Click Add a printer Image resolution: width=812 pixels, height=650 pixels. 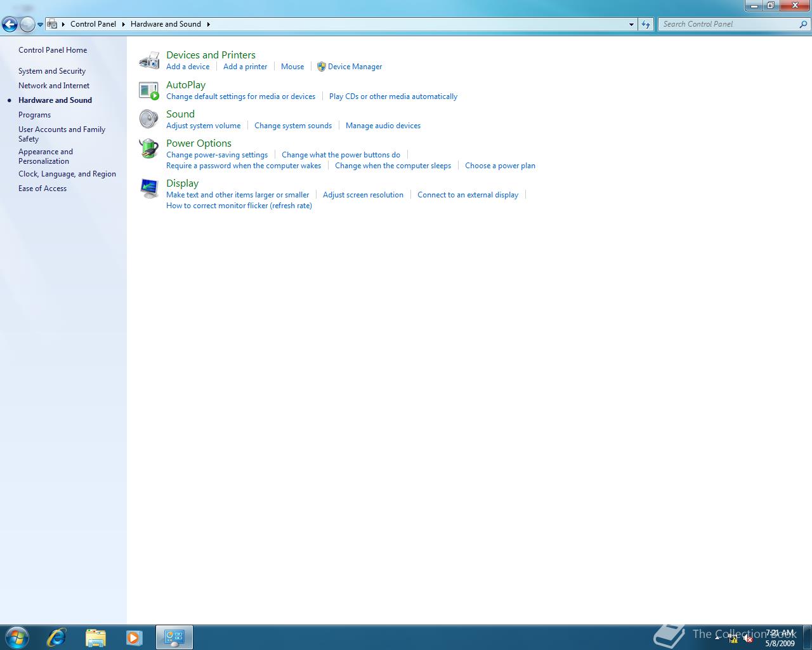coord(245,67)
